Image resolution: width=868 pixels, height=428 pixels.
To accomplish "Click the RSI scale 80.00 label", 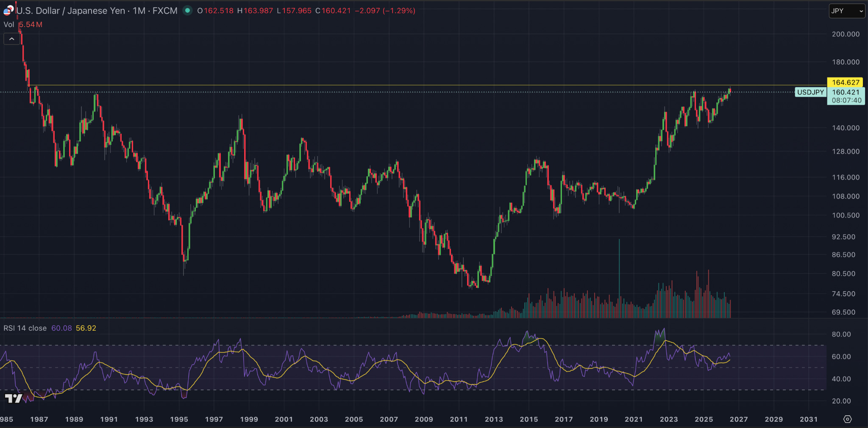I will pyautogui.click(x=841, y=334).
